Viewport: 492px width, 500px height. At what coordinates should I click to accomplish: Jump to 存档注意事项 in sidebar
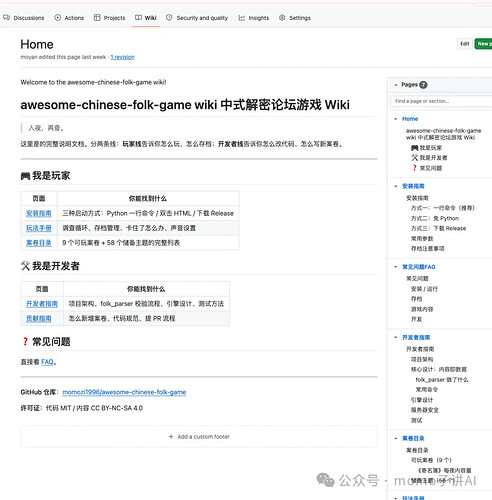pyautogui.click(x=427, y=248)
